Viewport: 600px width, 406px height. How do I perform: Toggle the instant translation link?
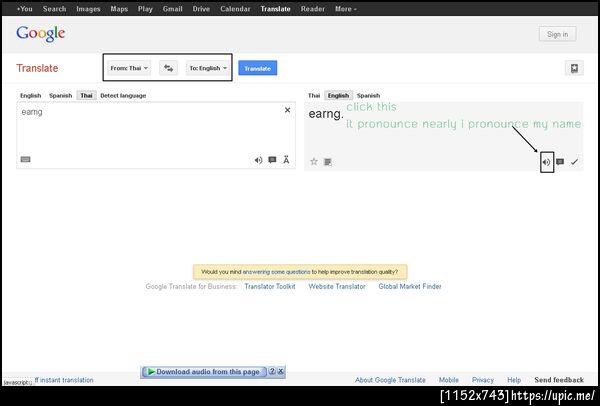[x=64, y=380]
